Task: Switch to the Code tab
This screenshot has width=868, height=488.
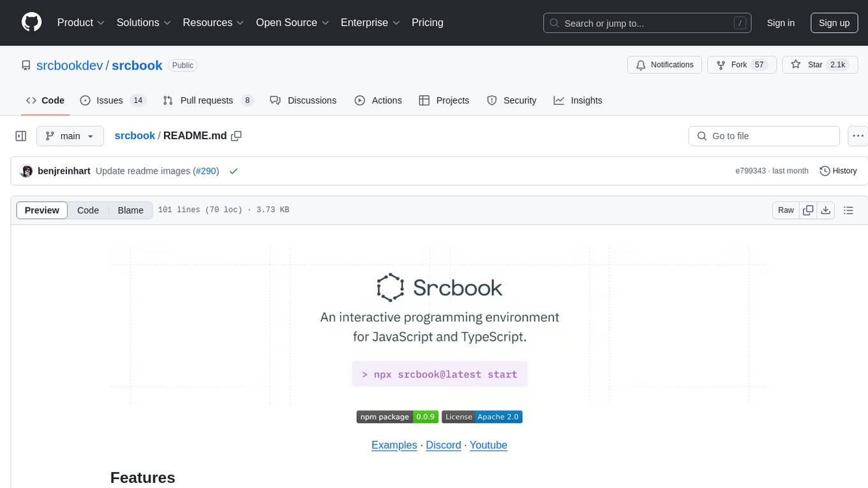Action: [x=45, y=100]
